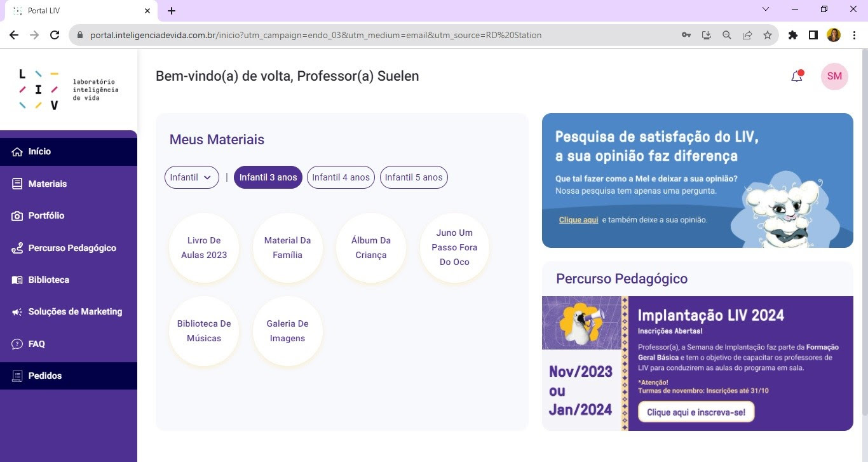The image size is (868, 462).
Task: Reload the page with refresh icon
Action: click(x=55, y=35)
